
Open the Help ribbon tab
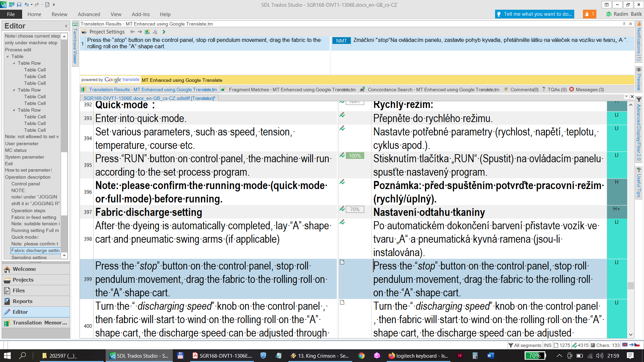tap(165, 14)
